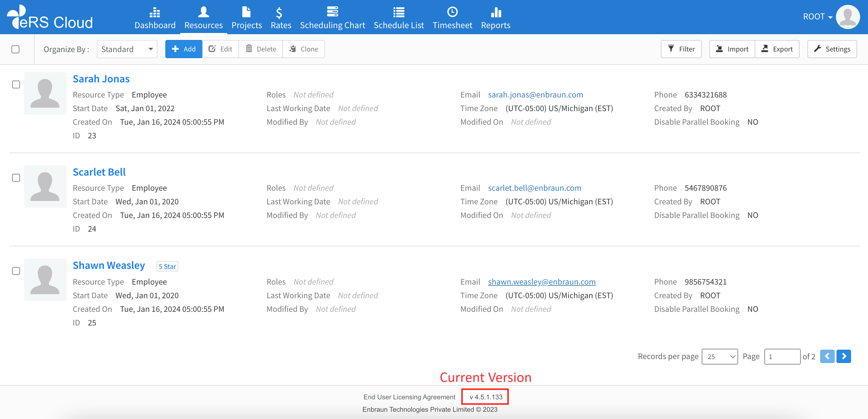Click Shawn Weasley phone 9856754321

click(706, 282)
